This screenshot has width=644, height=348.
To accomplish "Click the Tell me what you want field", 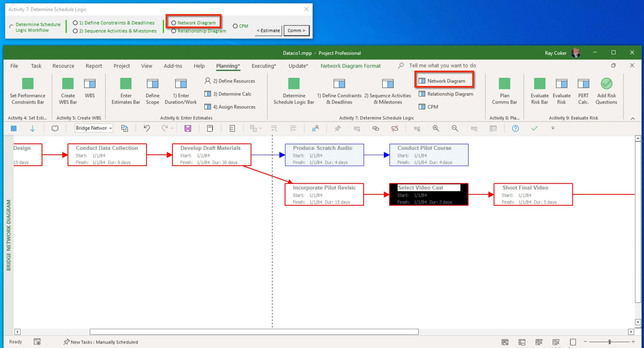I will [x=442, y=65].
